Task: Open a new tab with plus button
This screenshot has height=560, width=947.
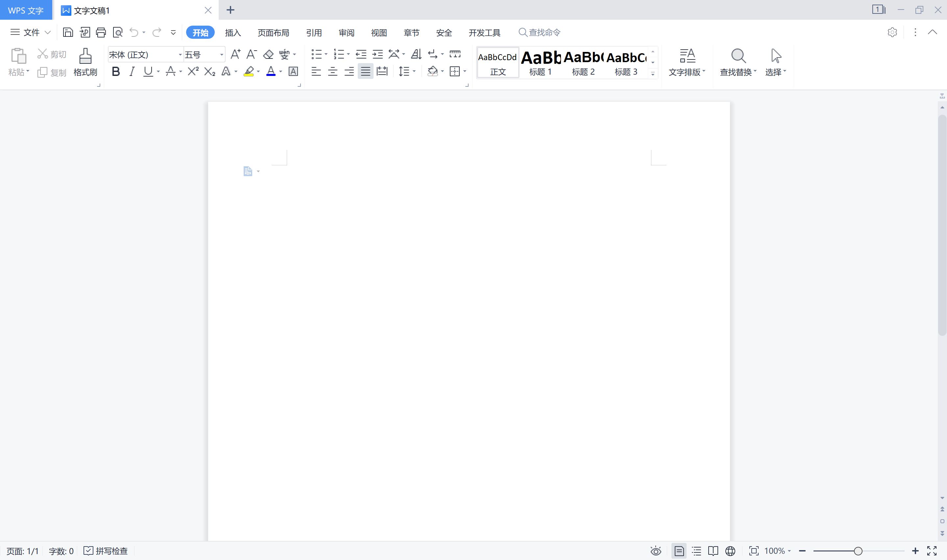Action: coord(230,10)
